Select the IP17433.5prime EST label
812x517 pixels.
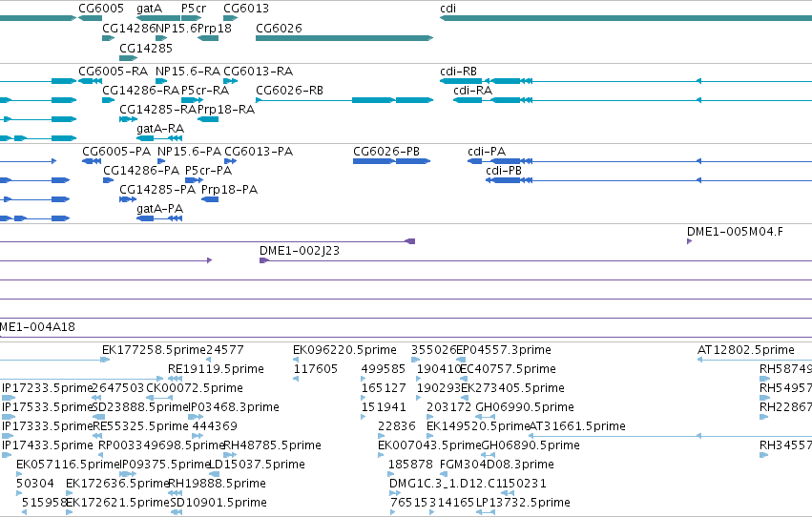click(48, 445)
